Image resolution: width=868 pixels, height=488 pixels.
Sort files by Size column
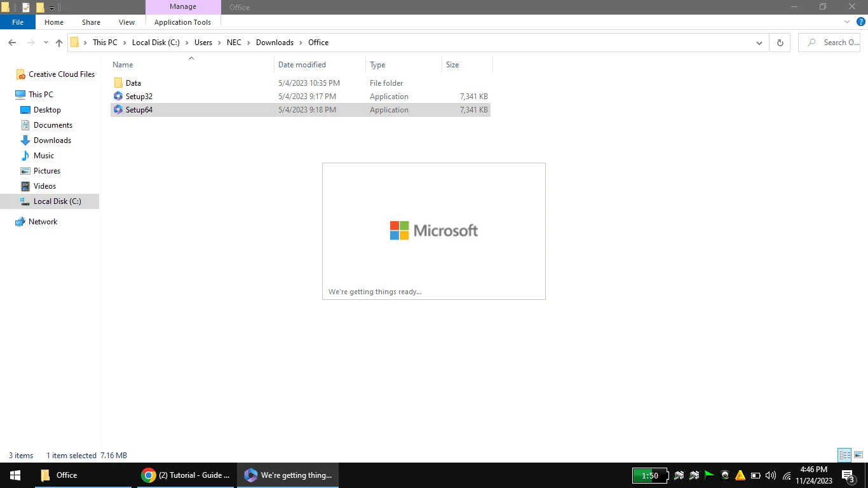point(467,65)
